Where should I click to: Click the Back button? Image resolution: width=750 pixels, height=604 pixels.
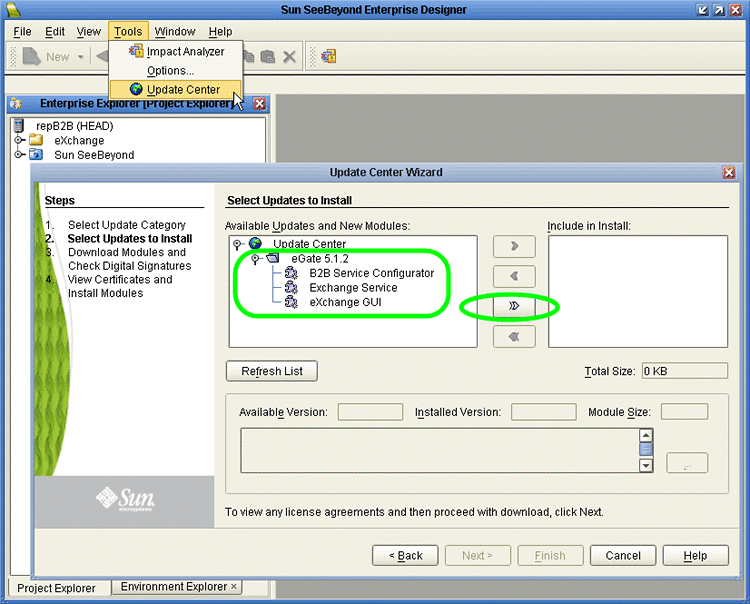coord(405,556)
